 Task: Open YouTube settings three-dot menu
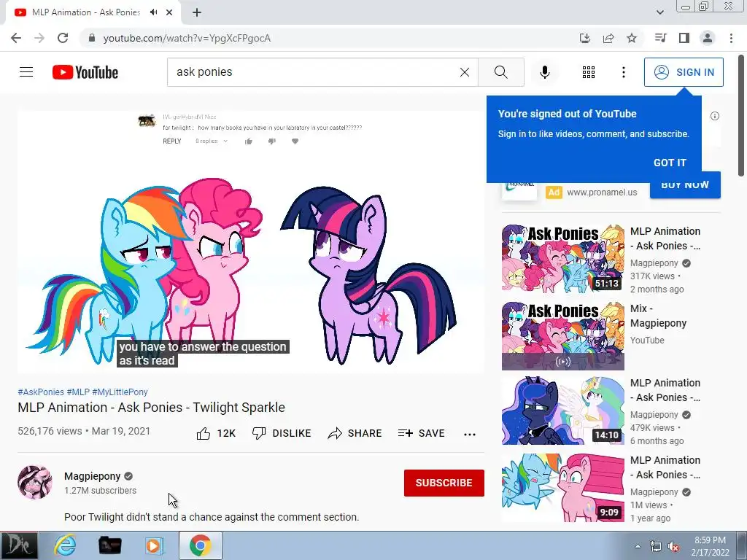(x=623, y=72)
